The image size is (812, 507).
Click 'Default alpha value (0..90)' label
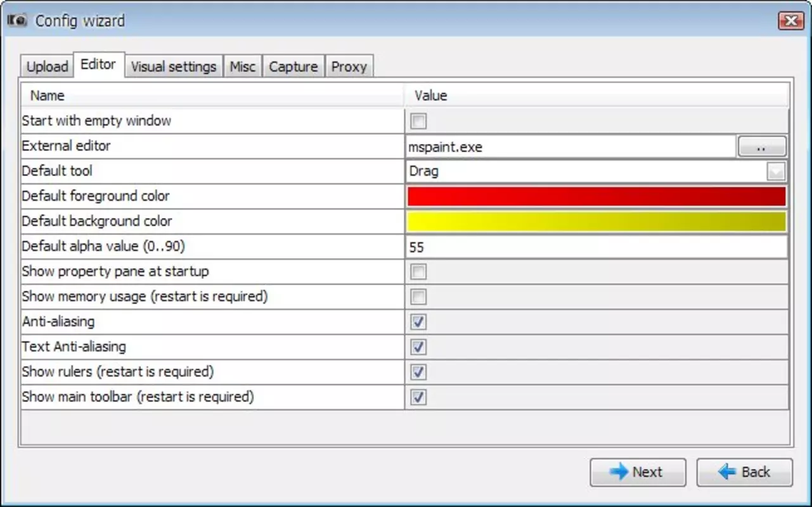(x=103, y=246)
